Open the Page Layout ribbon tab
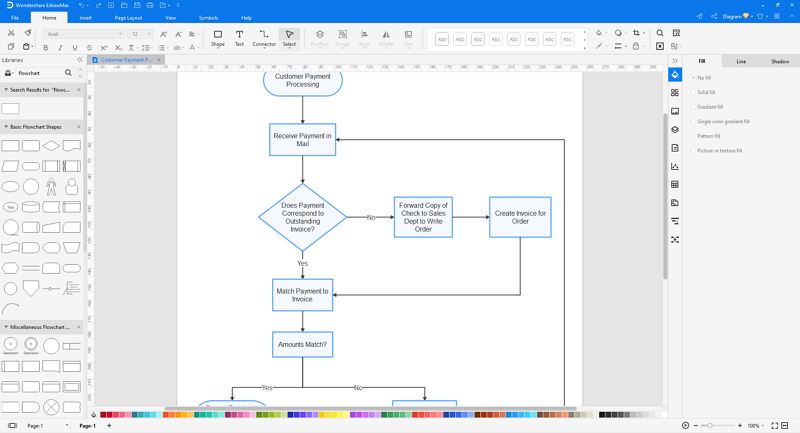 (x=128, y=18)
